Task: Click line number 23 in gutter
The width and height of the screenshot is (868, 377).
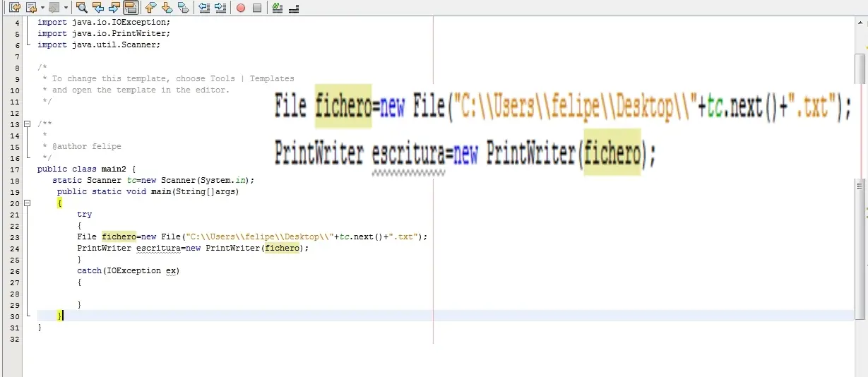Action: tap(16, 237)
